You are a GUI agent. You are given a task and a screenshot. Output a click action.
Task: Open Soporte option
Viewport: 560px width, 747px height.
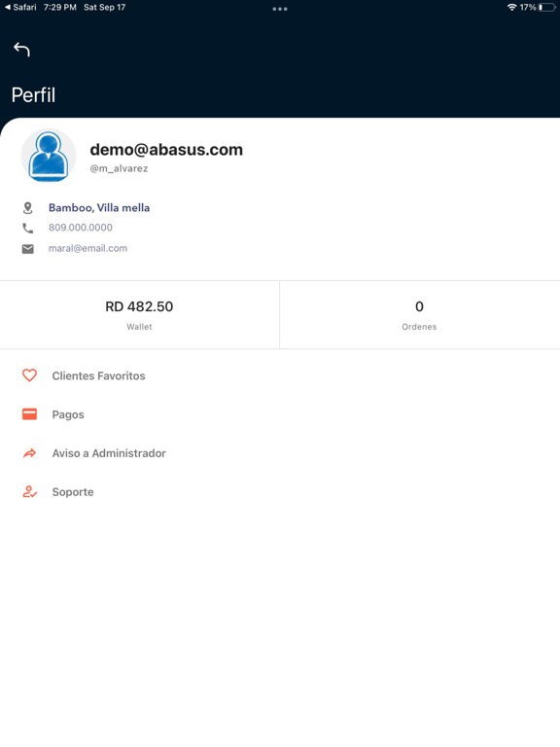pyautogui.click(x=73, y=492)
